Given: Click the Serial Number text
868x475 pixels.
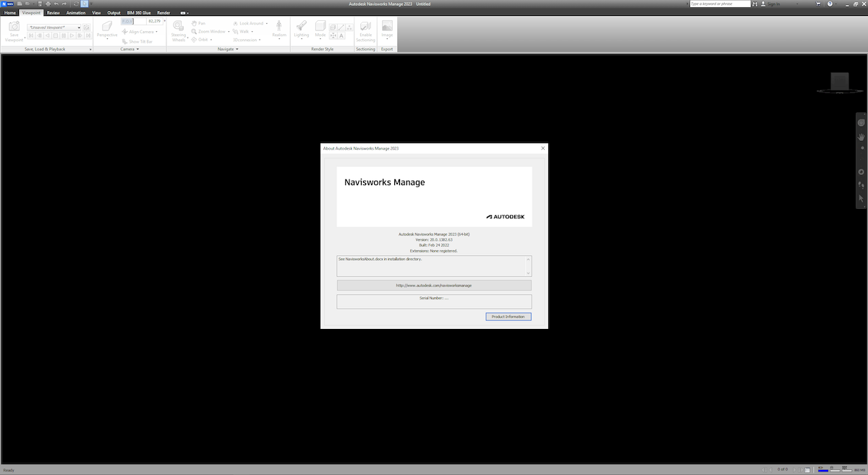Looking at the screenshot, I should pos(434,298).
